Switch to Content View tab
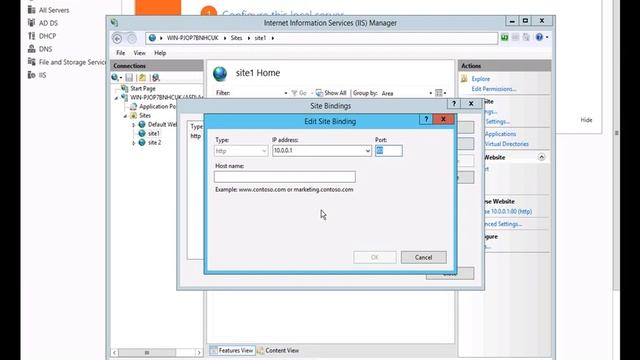Image resolution: width=640 pixels, height=360 pixels. 278,350
